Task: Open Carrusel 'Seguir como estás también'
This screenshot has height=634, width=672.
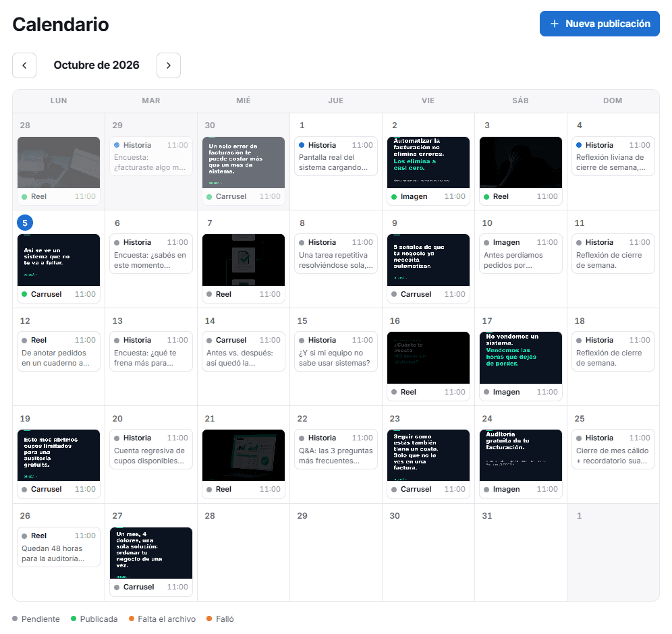Action: click(428, 464)
